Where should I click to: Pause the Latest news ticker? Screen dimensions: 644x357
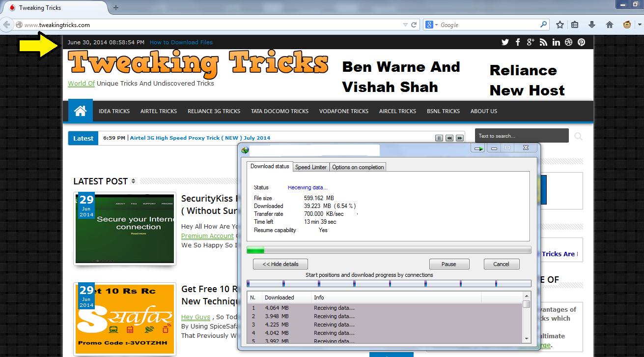439,138
